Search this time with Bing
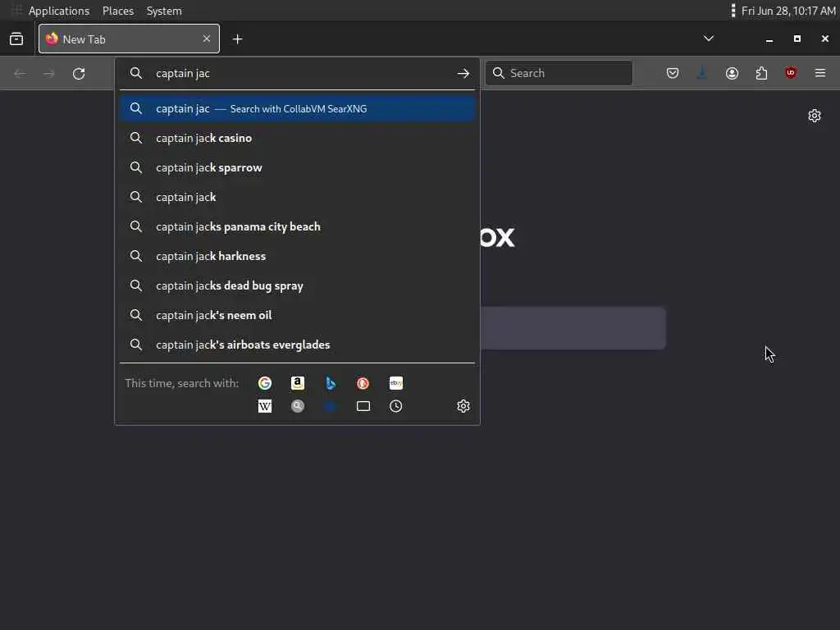840x630 pixels. coord(331,383)
